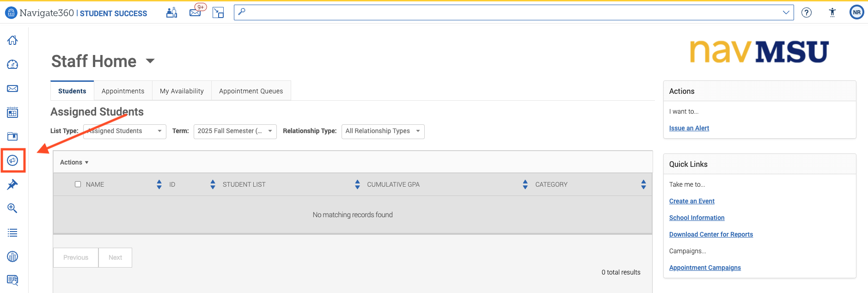
Task: Click the STUDENT SUCCESS header text
Action: 113,13
